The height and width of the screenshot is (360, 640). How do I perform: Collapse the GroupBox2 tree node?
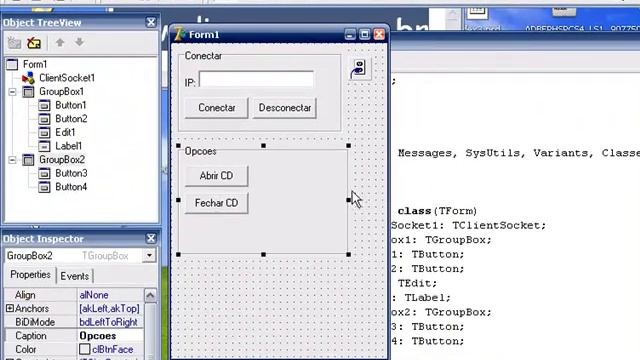coord(12,160)
